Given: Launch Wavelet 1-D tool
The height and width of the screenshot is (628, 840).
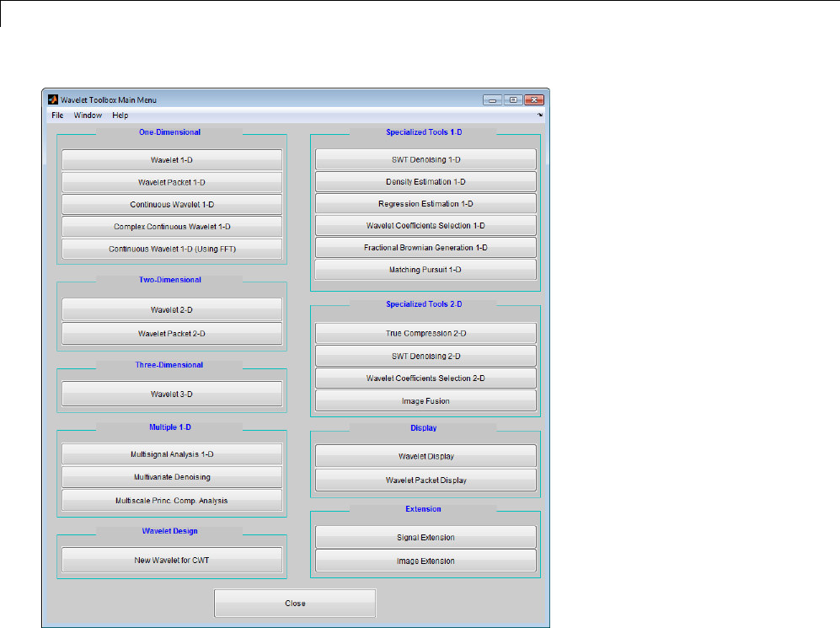Looking at the screenshot, I should 172,159.
